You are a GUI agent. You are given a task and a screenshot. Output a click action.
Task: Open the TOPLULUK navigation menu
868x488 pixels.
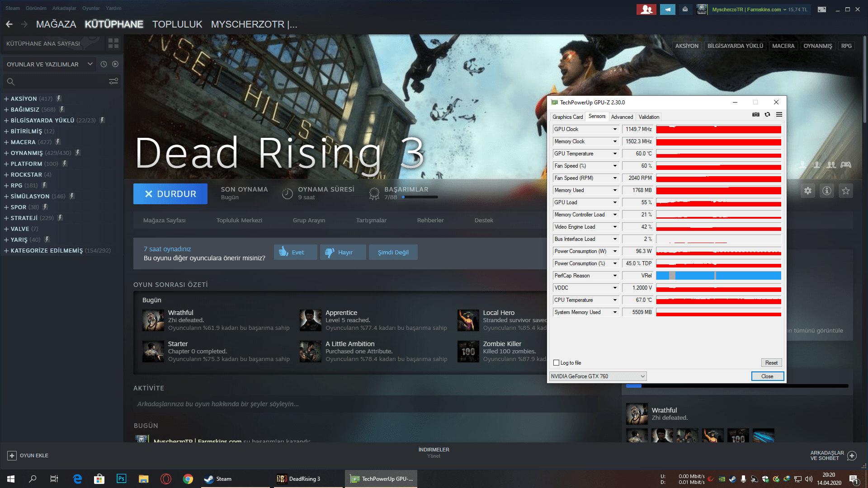(x=177, y=24)
